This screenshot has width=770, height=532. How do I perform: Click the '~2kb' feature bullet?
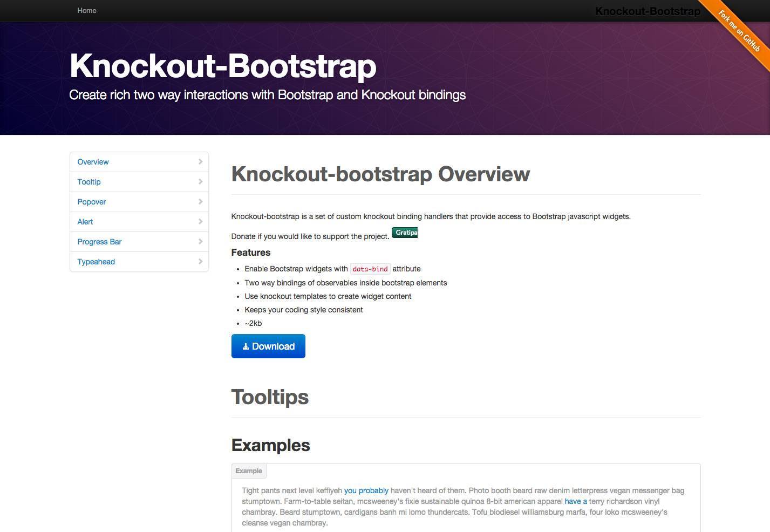tap(253, 323)
